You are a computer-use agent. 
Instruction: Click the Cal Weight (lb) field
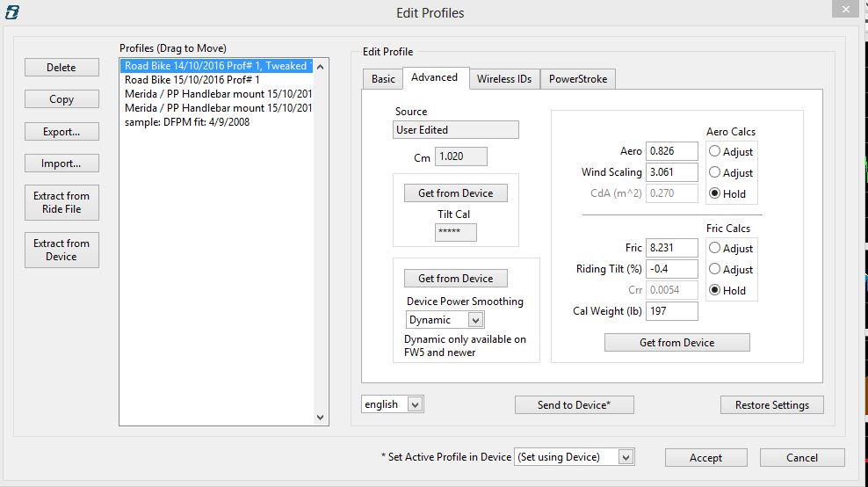(671, 311)
